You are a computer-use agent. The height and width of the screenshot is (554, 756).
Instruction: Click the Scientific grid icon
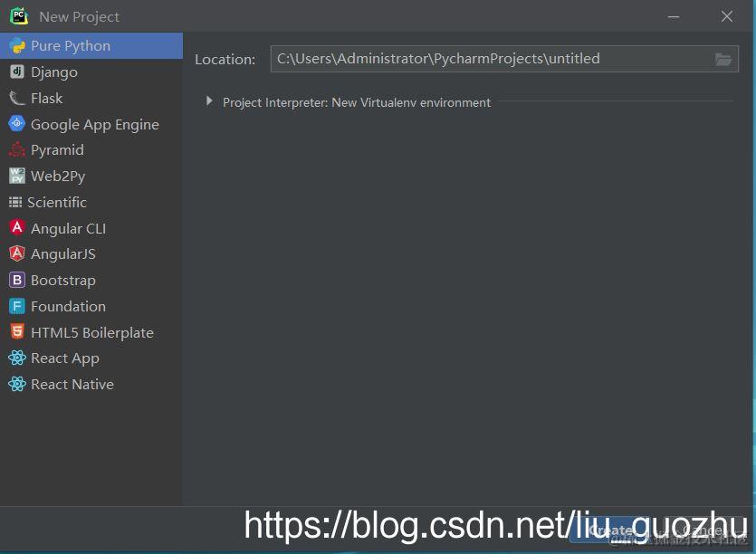15,202
